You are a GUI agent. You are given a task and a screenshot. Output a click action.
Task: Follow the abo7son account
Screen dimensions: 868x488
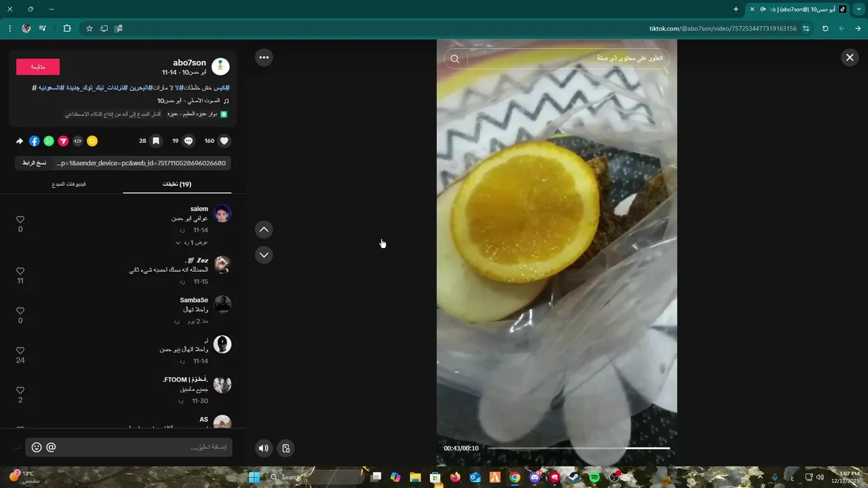coord(38,66)
